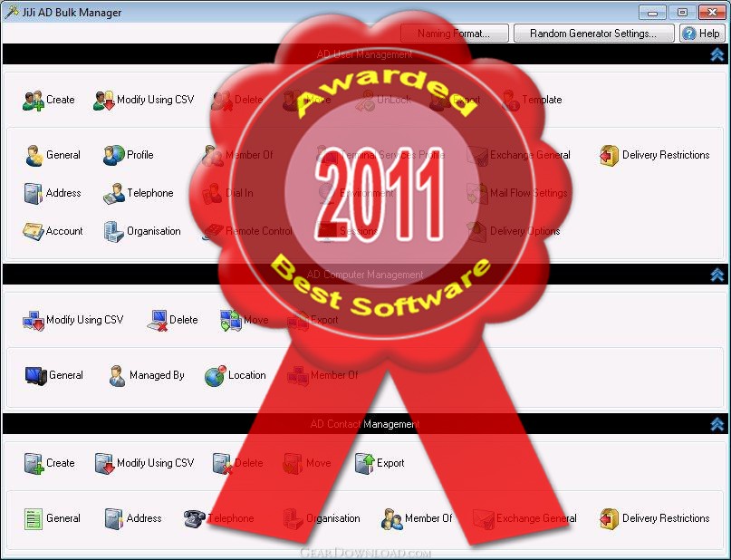Open computer Managed By icon
This screenshot has height=560, width=731.
pyautogui.click(x=117, y=376)
